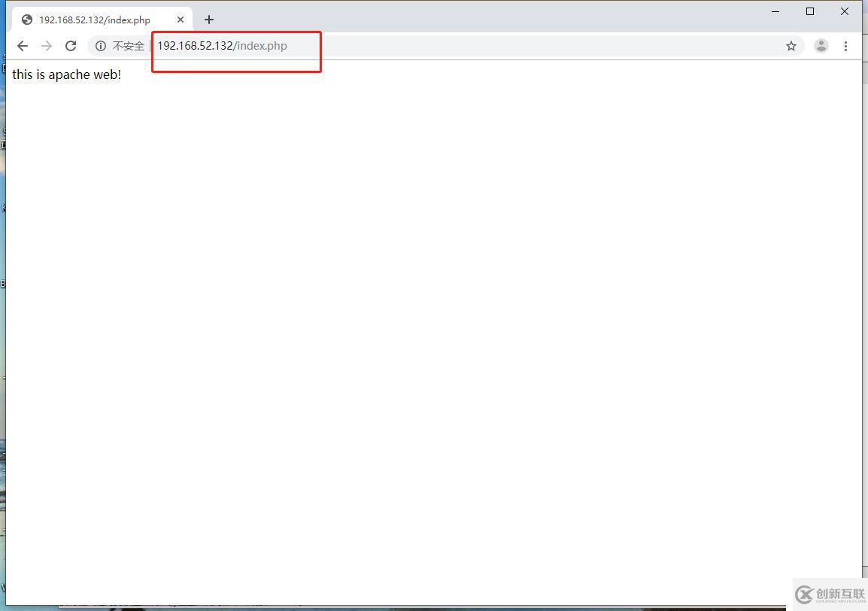Viewport: 868px width, 611px height.
Task: Close the 192.168.52.132/index.php tab
Action: click(x=181, y=20)
